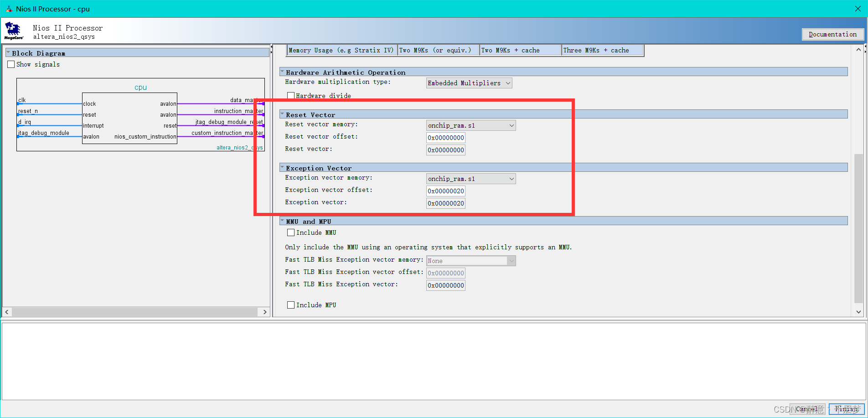Viewport: 868px width, 418px height.
Task: Click the Cancel button
Action: (808, 409)
